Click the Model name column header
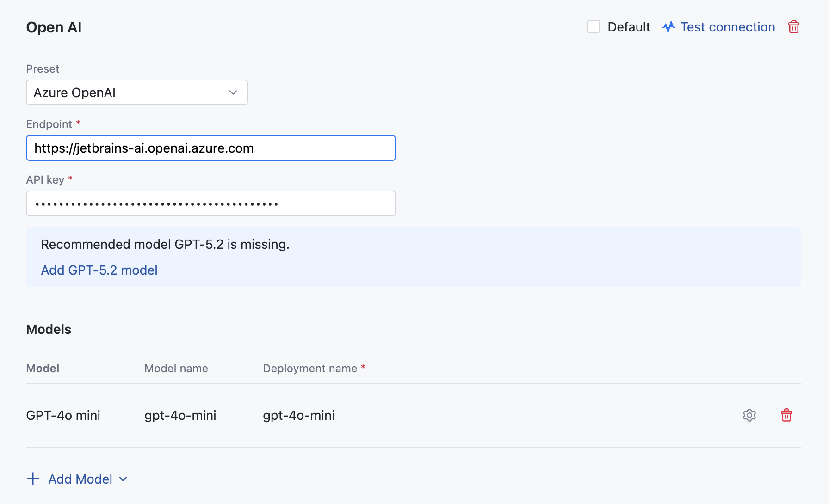 click(176, 368)
